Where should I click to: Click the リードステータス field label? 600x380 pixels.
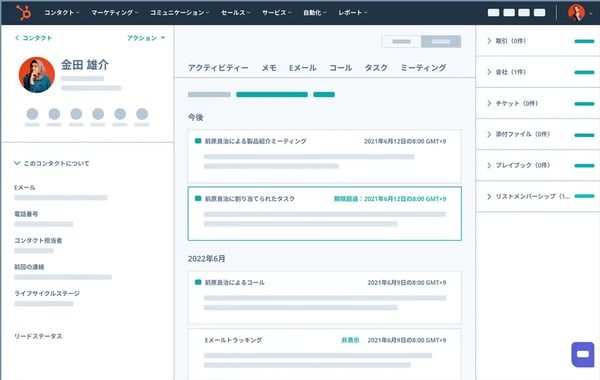pos(38,336)
